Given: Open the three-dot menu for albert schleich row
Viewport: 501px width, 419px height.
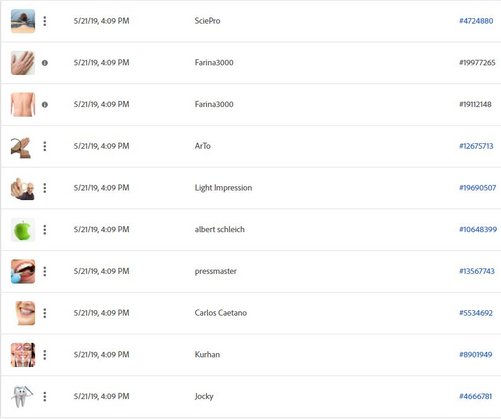Looking at the screenshot, I should 45,230.
